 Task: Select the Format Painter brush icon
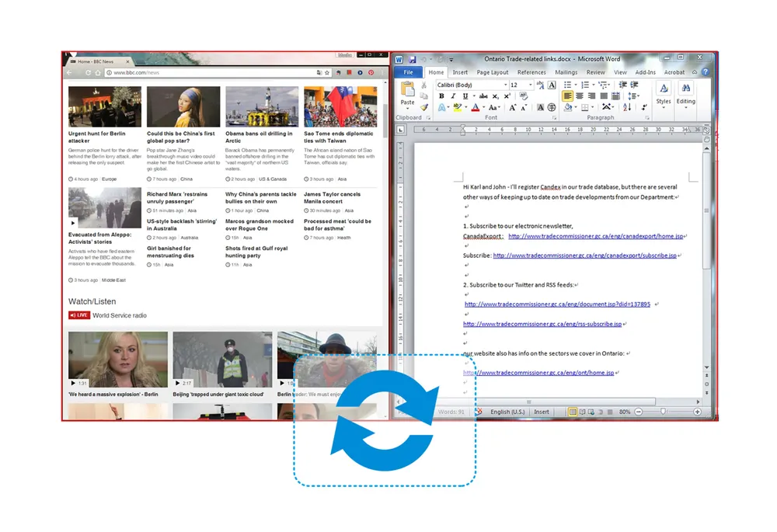click(x=424, y=107)
